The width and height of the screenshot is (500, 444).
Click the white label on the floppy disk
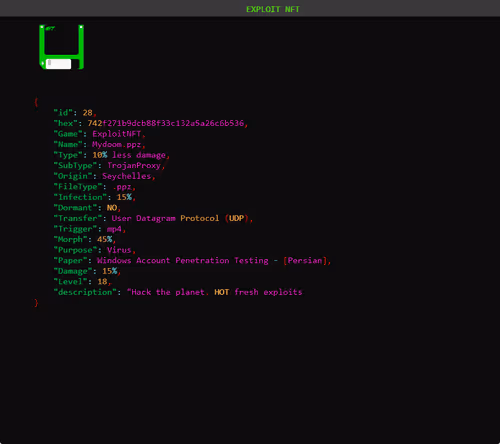click(x=58, y=64)
